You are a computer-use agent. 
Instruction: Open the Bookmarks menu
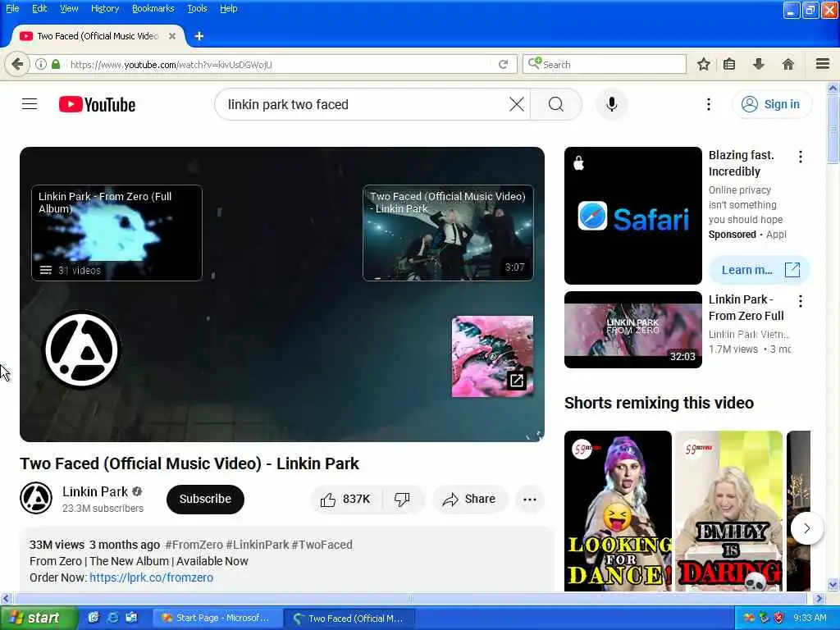[x=153, y=8]
